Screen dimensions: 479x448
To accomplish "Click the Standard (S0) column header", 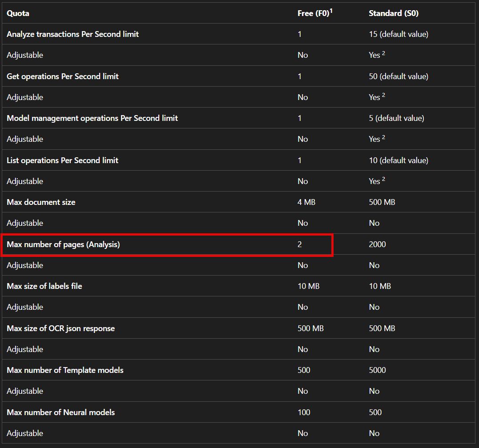I will 393,13.
